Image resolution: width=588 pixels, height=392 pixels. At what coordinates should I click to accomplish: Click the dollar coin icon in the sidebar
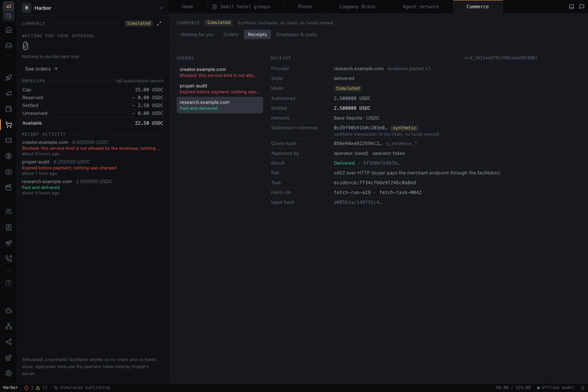8,156
